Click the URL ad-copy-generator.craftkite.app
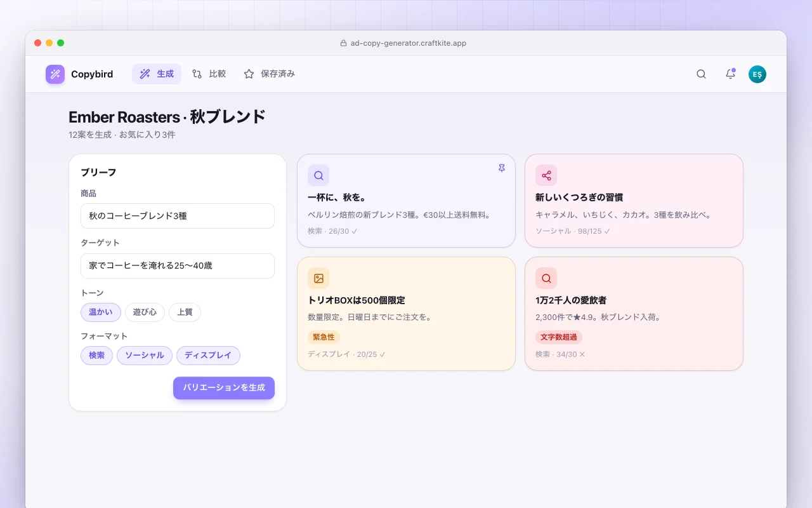 click(409, 43)
